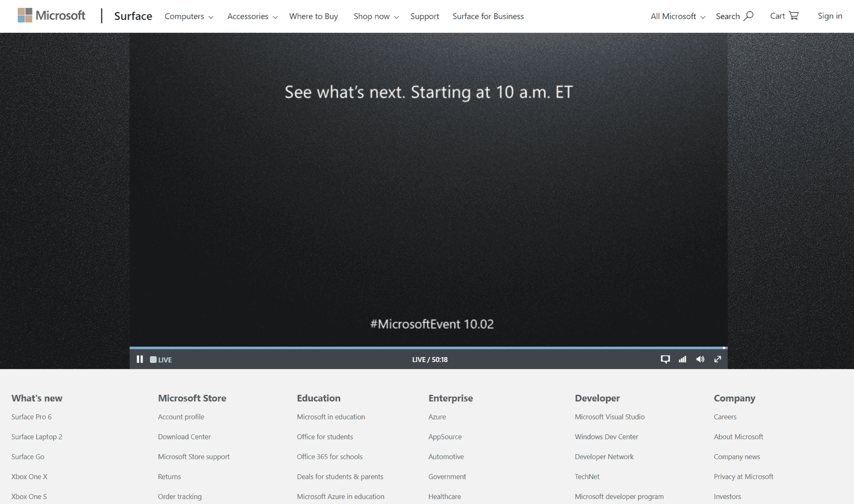
Task: Go to Download Center
Action: 184,437
